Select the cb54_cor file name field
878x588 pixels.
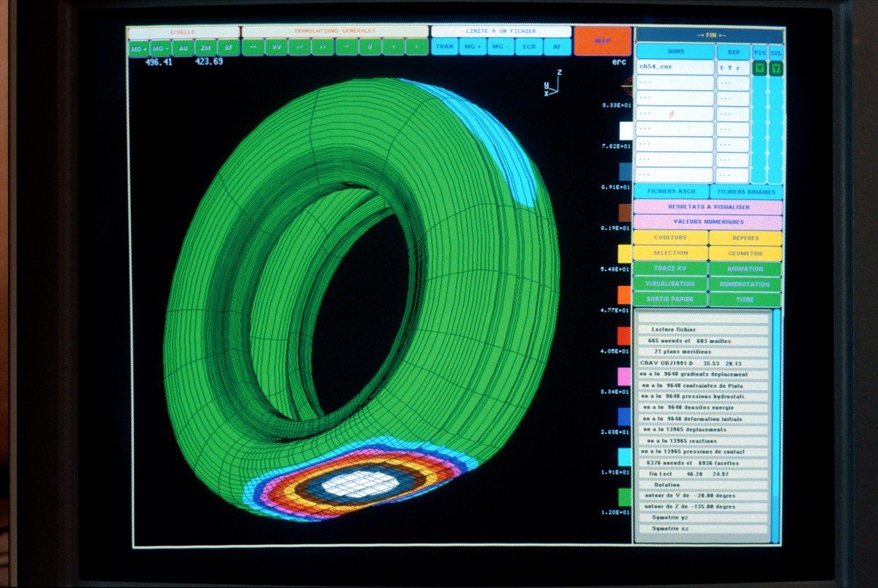point(675,67)
